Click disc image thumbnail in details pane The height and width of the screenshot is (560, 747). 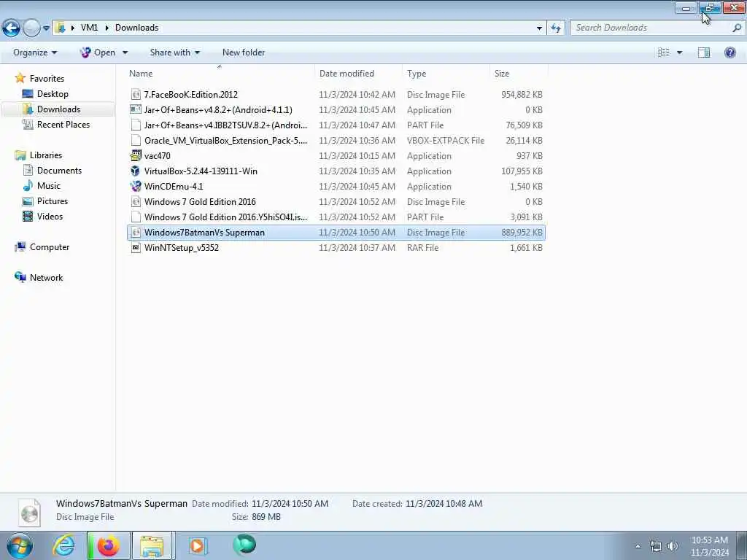pos(29,513)
